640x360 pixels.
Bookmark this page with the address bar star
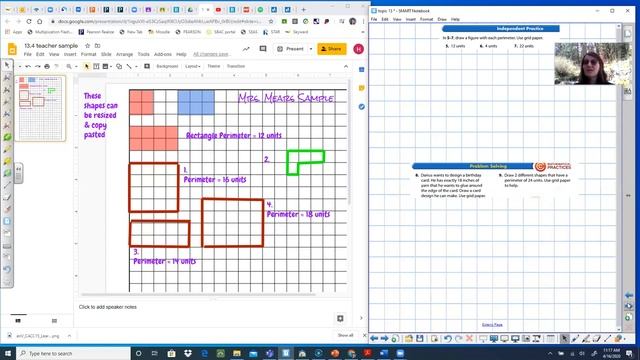point(271,21)
